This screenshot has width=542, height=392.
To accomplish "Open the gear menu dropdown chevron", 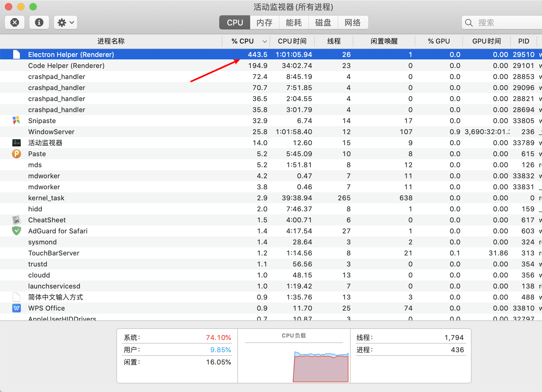I will [71, 22].
